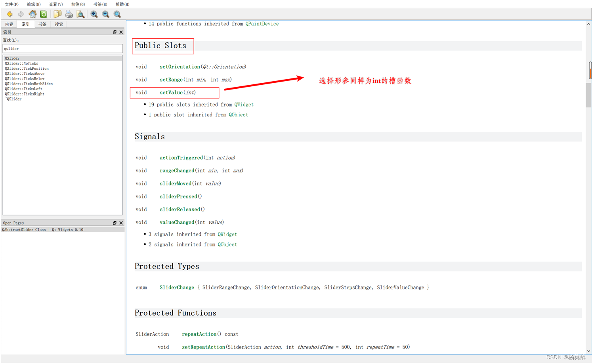Viewport: 592px width, 364px height.
Task: Click the Protected Types section heading
Action: click(167, 267)
